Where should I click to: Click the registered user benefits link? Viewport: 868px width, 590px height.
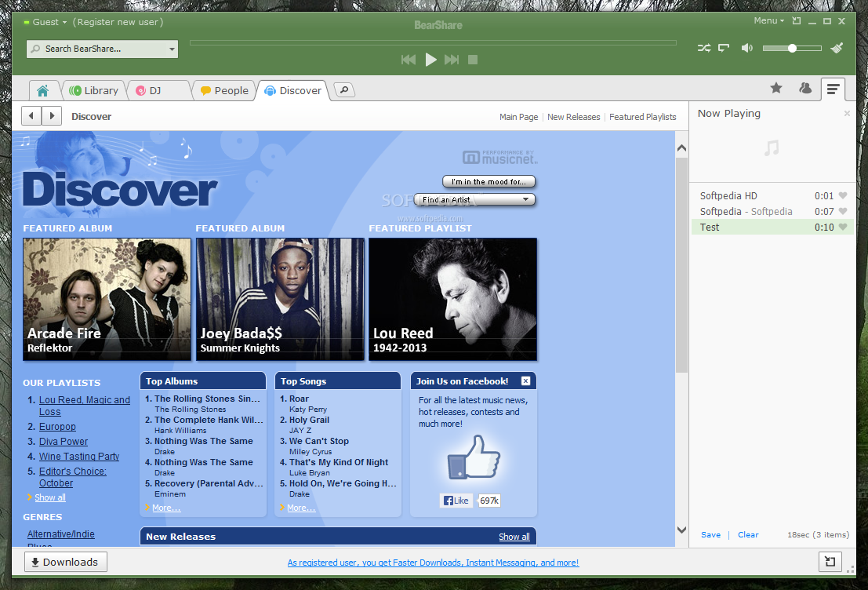coord(433,563)
